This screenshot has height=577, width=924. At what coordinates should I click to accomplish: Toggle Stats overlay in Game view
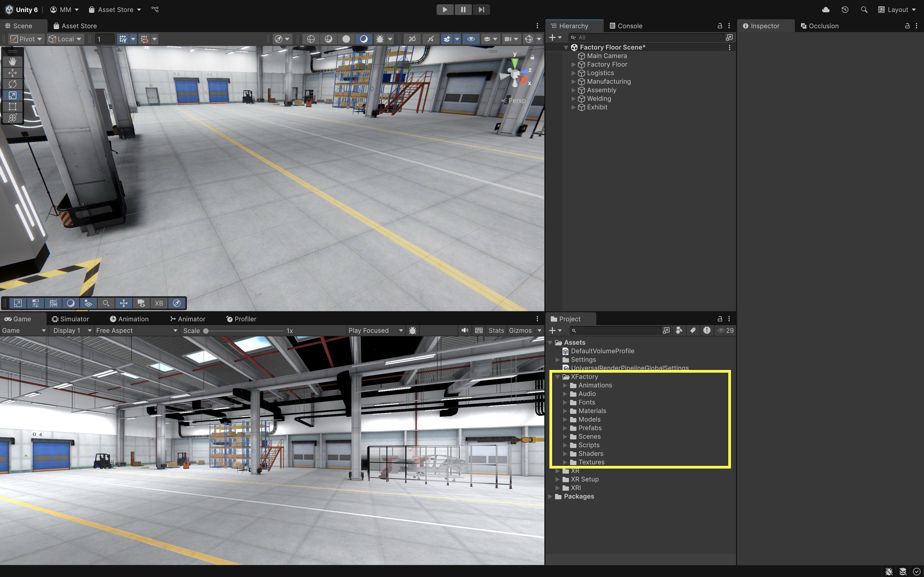496,330
